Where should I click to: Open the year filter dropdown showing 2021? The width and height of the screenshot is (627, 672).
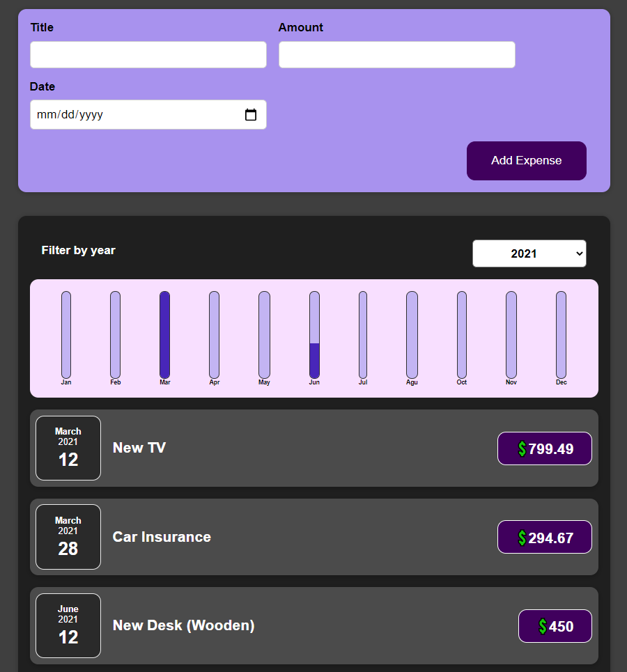point(529,253)
